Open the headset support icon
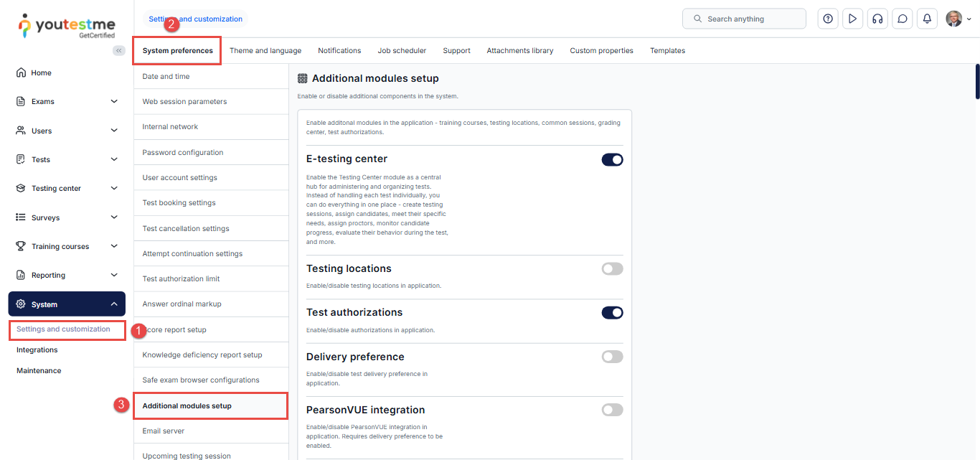980x460 pixels. (x=877, y=19)
